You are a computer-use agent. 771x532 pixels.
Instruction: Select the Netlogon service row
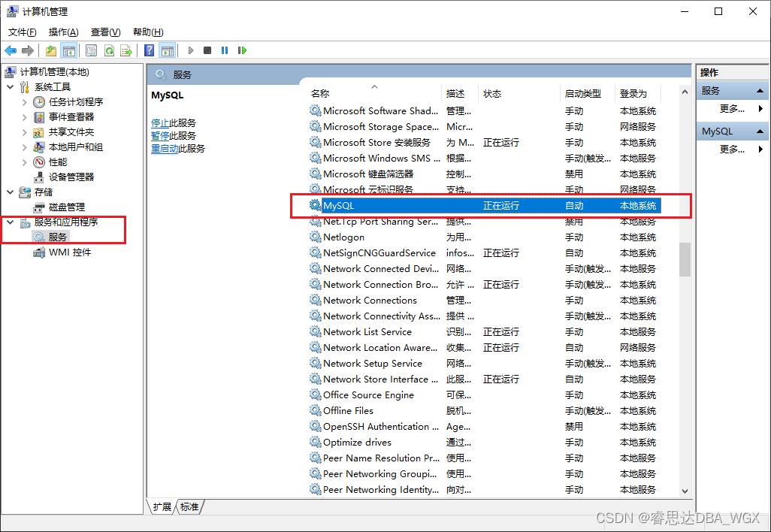click(x=485, y=237)
